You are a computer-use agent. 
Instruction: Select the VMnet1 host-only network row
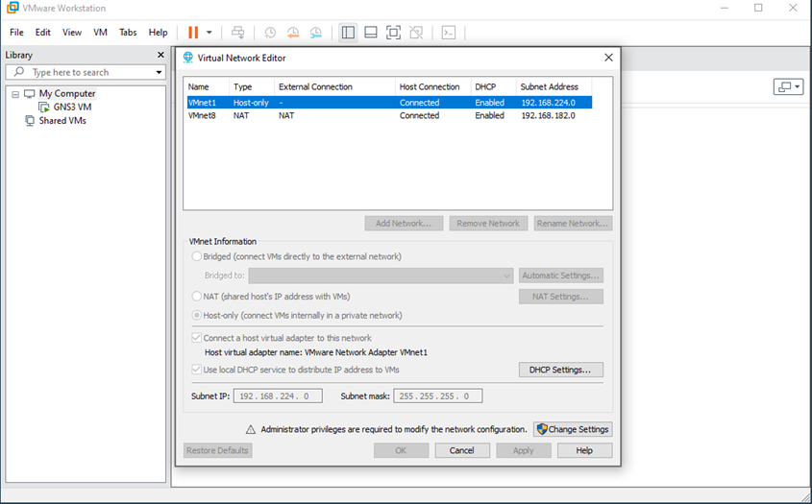click(x=389, y=103)
